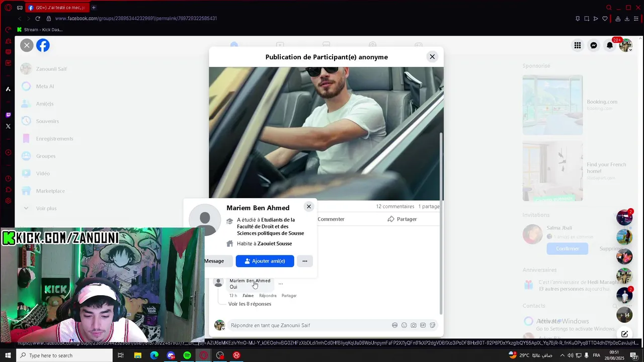Open the Opera sidebar settings gear
Screen dimensions: 644x362
click(x=8, y=201)
